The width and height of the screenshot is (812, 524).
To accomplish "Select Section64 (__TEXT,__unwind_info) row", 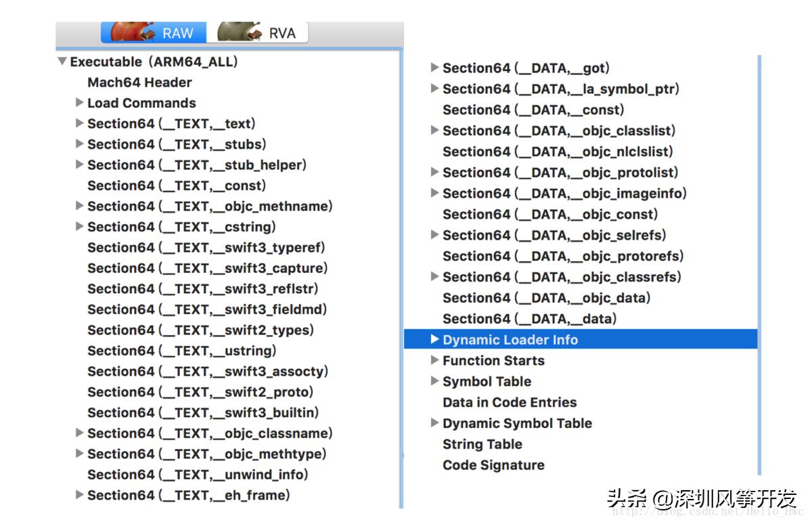I will 198,475.
